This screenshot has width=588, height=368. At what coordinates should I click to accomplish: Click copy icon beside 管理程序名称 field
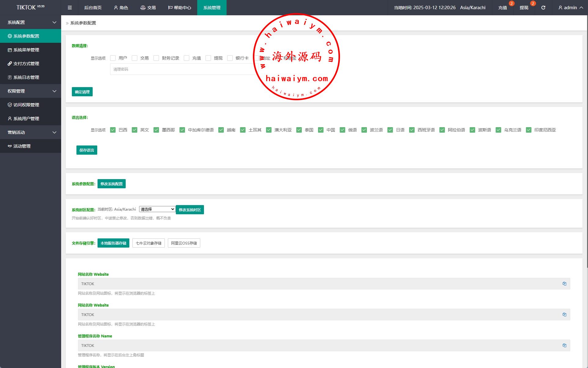point(564,345)
